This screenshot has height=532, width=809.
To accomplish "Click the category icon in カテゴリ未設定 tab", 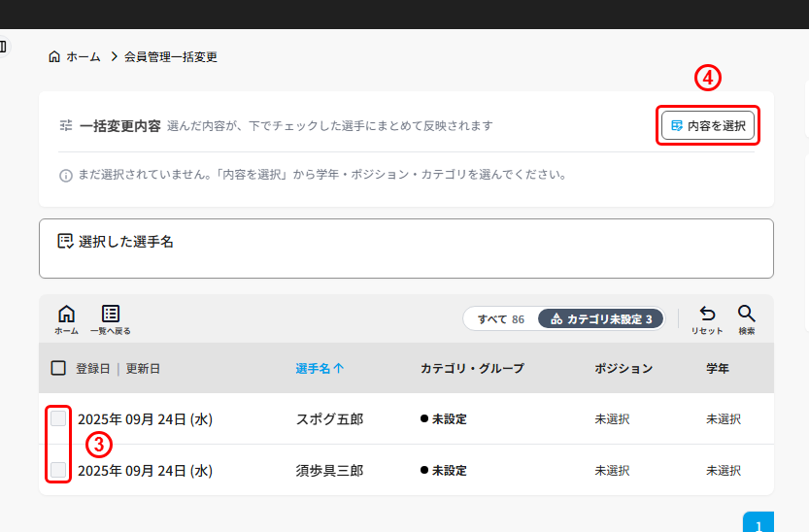I will coord(556,319).
